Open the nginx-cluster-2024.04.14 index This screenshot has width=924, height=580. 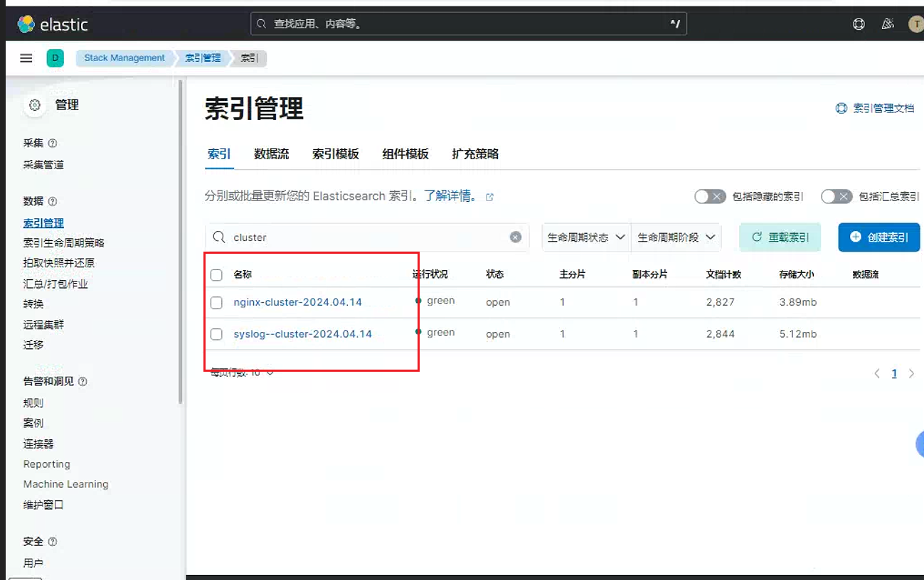coord(297,302)
